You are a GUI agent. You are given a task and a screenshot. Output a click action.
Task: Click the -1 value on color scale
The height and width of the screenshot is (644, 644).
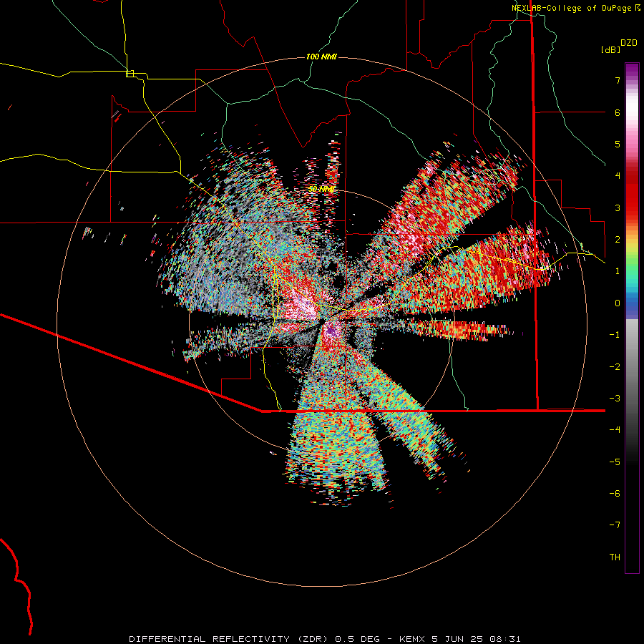click(x=615, y=335)
